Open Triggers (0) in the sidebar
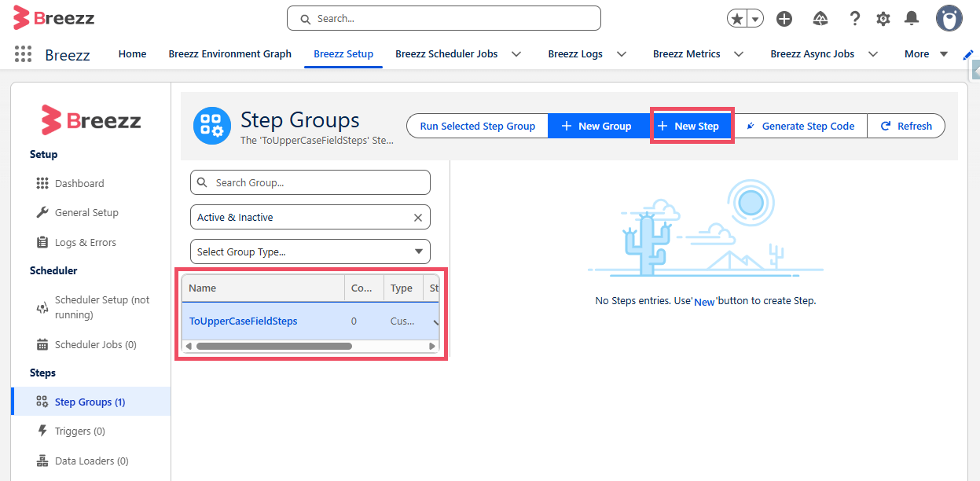 80,431
